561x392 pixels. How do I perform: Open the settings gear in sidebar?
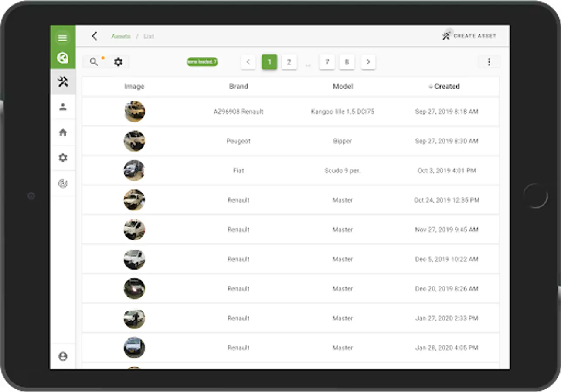click(x=63, y=158)
